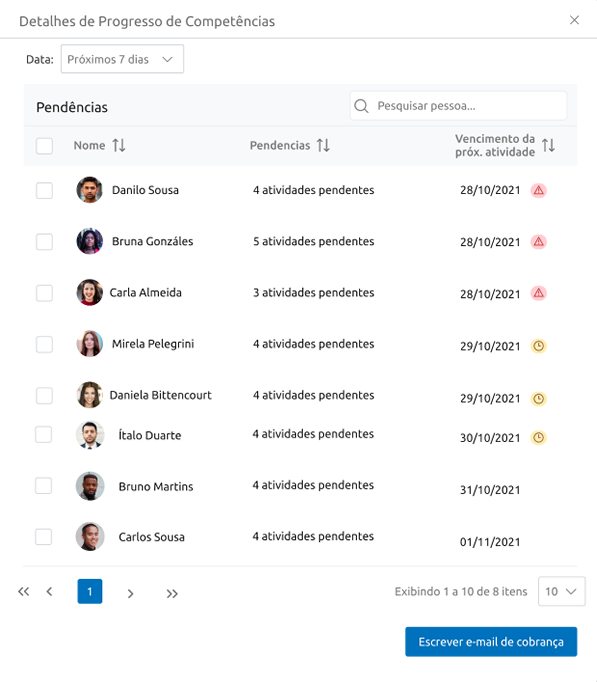Check the select-all checkbox in header

pyautogui.click(x=44, y=146)
